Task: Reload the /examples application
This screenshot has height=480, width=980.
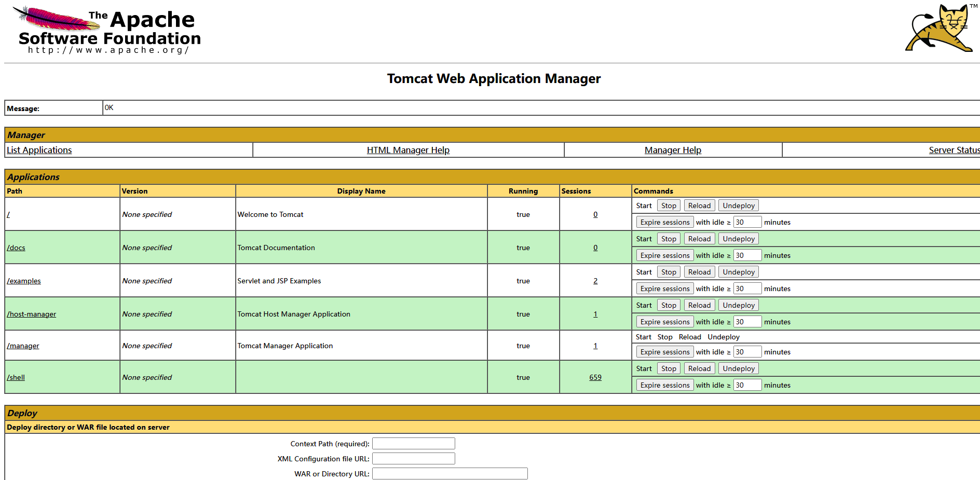Action: point(699,272)
